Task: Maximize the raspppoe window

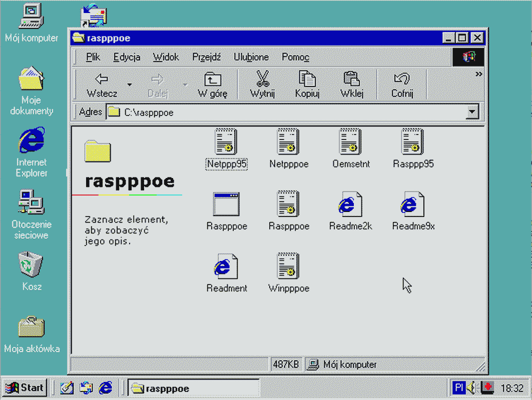Action: point(462,37)
